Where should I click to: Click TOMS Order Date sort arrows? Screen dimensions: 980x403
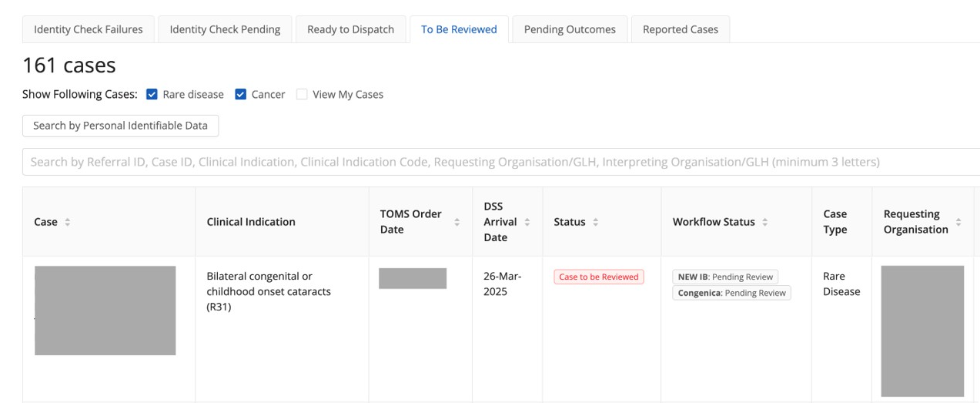[x=457, y=222]
